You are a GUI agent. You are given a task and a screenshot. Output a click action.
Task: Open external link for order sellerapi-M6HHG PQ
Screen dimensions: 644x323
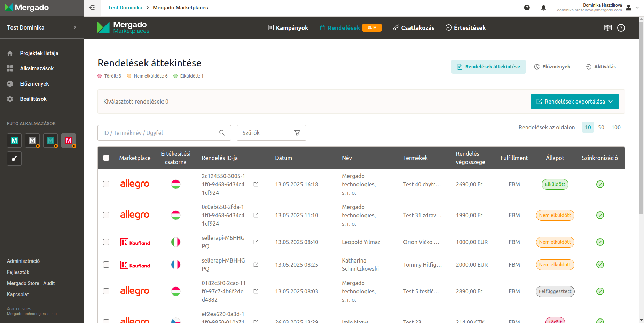coord(256,242)
